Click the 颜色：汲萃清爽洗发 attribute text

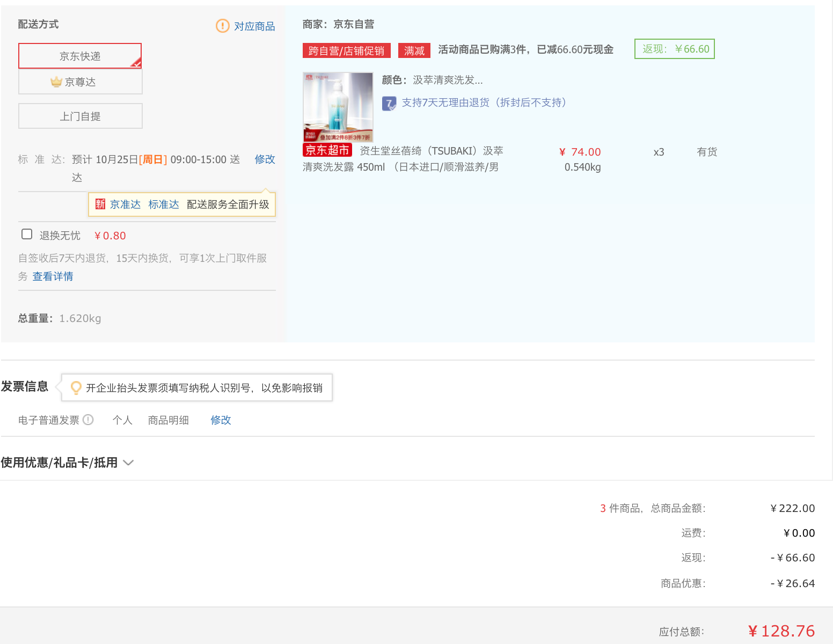point(432,80)
